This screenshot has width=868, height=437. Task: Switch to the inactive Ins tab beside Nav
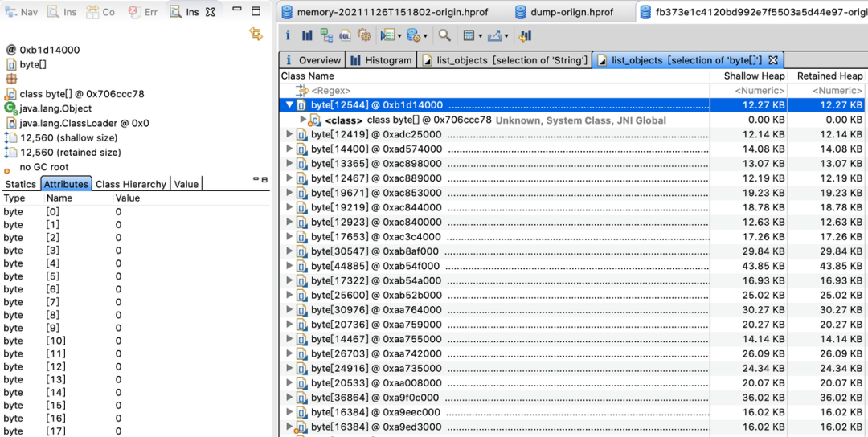click(x=62, y=11)
